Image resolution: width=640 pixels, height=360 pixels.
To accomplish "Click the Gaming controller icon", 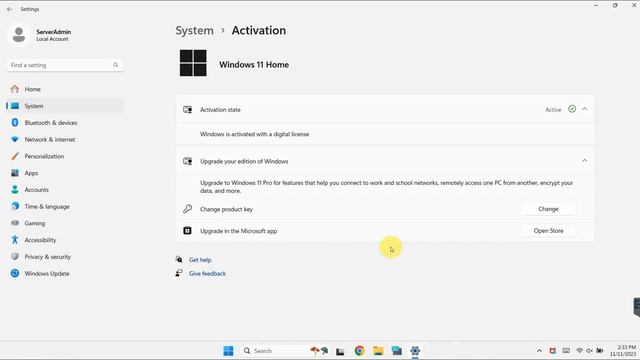I will coord(15,223).
